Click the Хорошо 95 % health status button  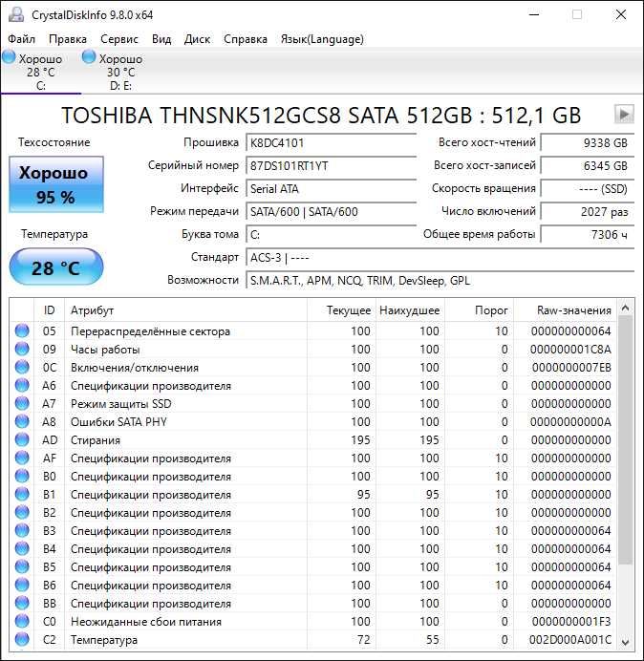56,184
